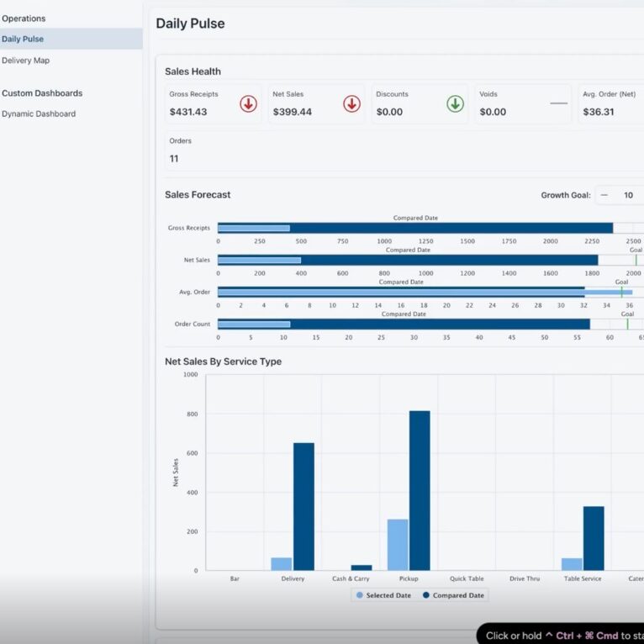The width and height of the screenshot is (644, 644).
Task: Click the flat dash indicator on Voids
Action: pyautogui.click(x=558, y=103)
